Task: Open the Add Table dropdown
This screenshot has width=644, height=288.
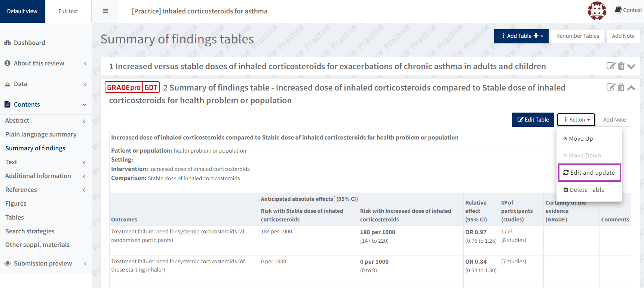Action: pos(521,36)
